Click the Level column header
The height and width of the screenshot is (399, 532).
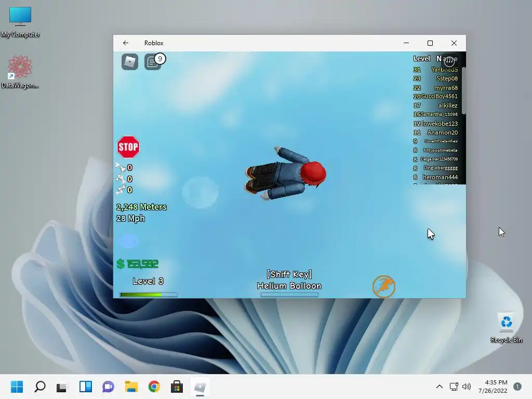click(422, 58)
